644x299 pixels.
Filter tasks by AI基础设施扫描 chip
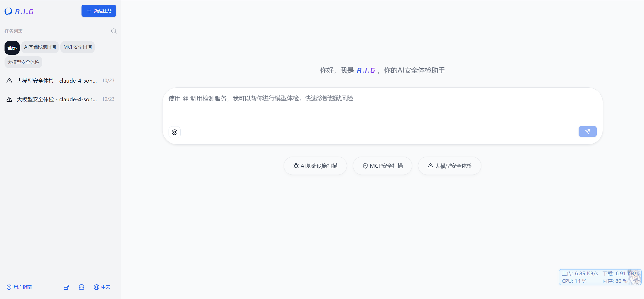tap(40, 47)
